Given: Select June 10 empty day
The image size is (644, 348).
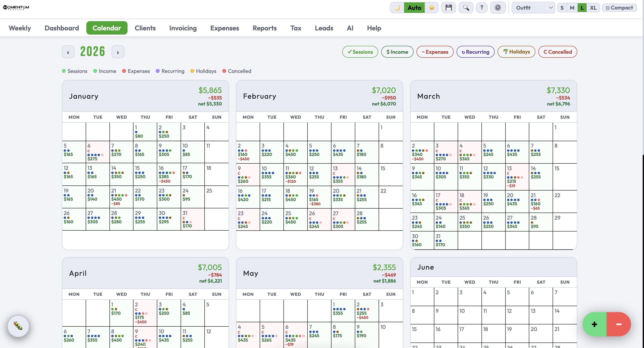Looking at the screenshot, I should (x=470, y=315).
